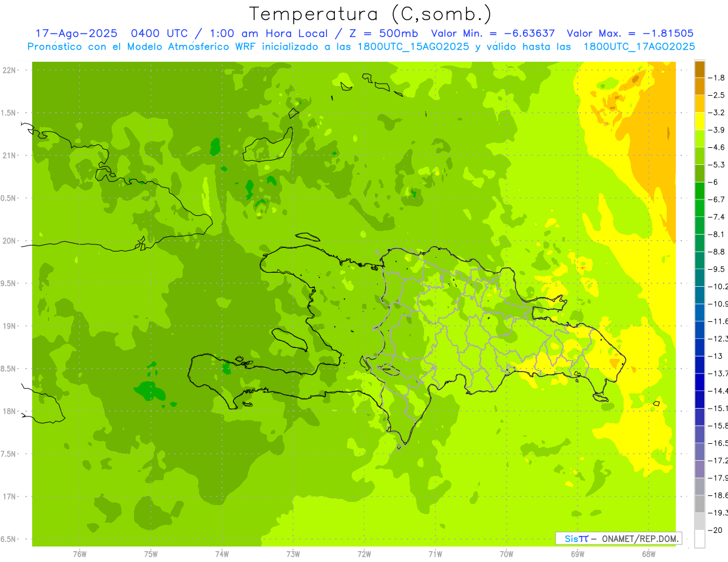Click green legend swatch between -6 and -6.7
Viewport: 728px width, 562px height.
(700, 191)
